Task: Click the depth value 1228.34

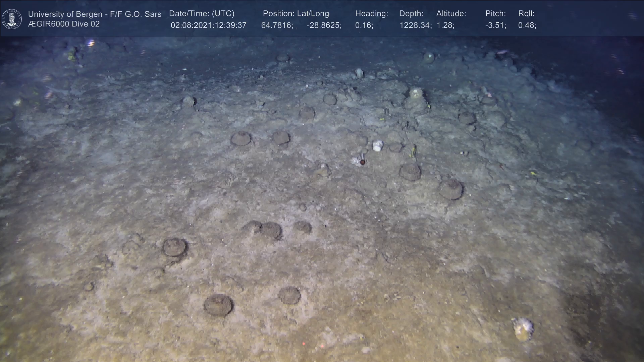Action: pos(415,25)
